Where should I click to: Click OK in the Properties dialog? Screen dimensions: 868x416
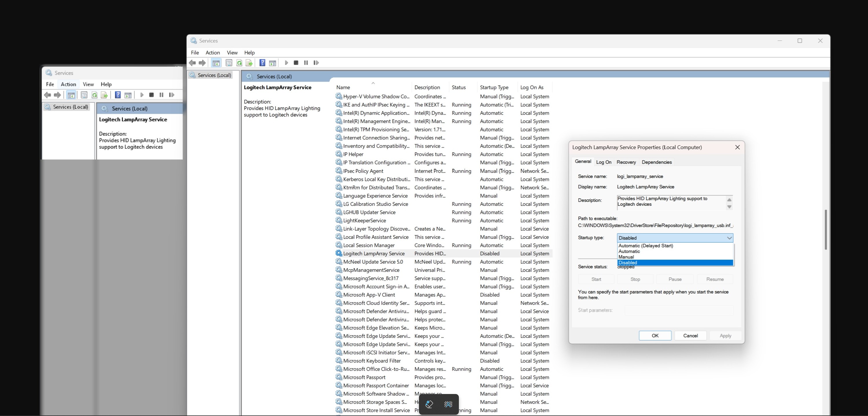tap(655, 336)
